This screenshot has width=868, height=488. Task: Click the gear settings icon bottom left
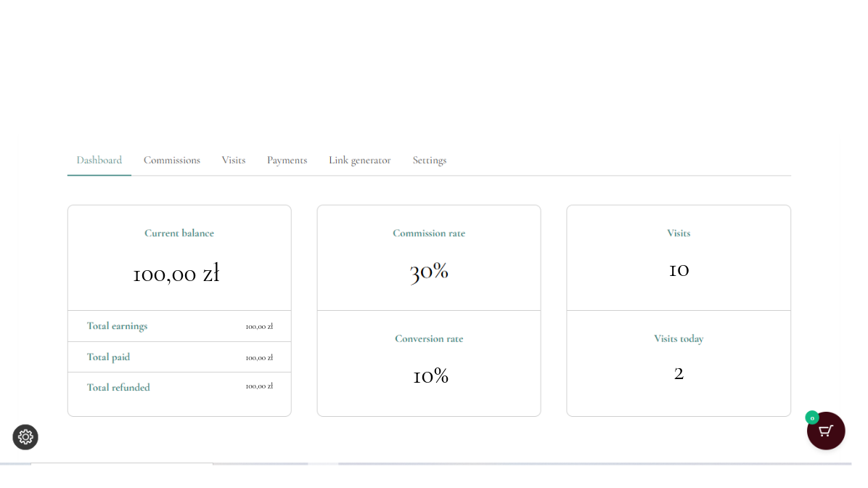[x=25, y=437]
